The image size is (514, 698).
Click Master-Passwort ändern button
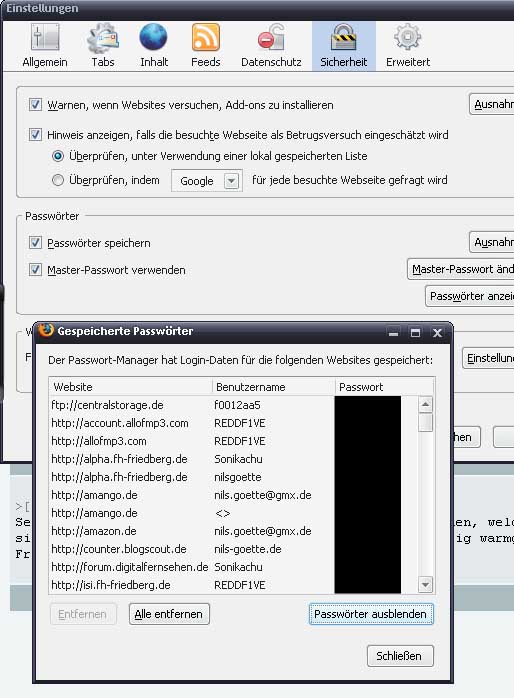pyautogui.click(x=461, y=269)
